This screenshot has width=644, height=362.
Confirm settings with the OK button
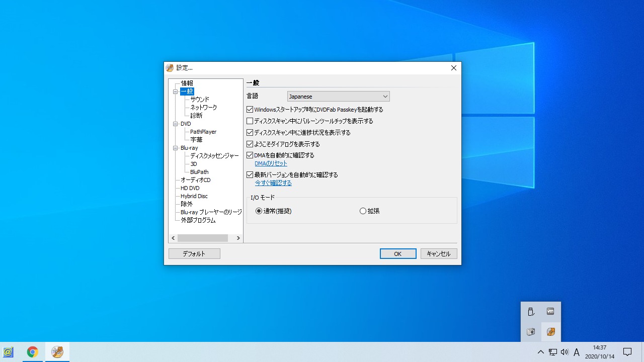point(398,254)
